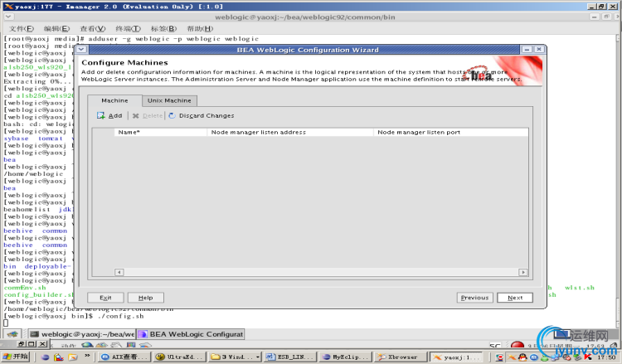Select the Machine tab

(x=114, y=100)
